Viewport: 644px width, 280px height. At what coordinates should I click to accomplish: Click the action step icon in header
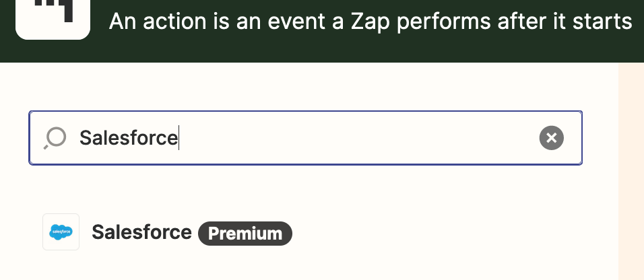coord(53,17)
